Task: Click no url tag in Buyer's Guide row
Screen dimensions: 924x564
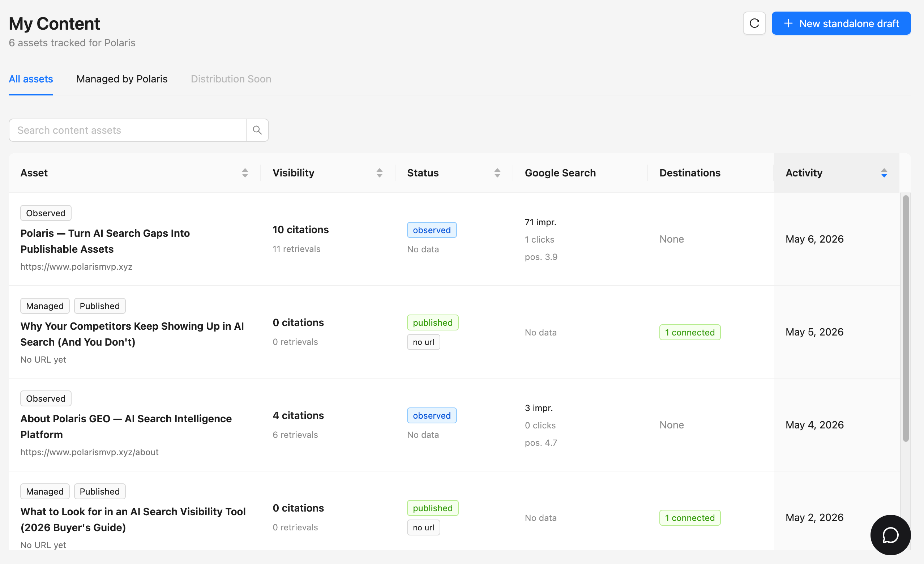Action: pos(423,527)
